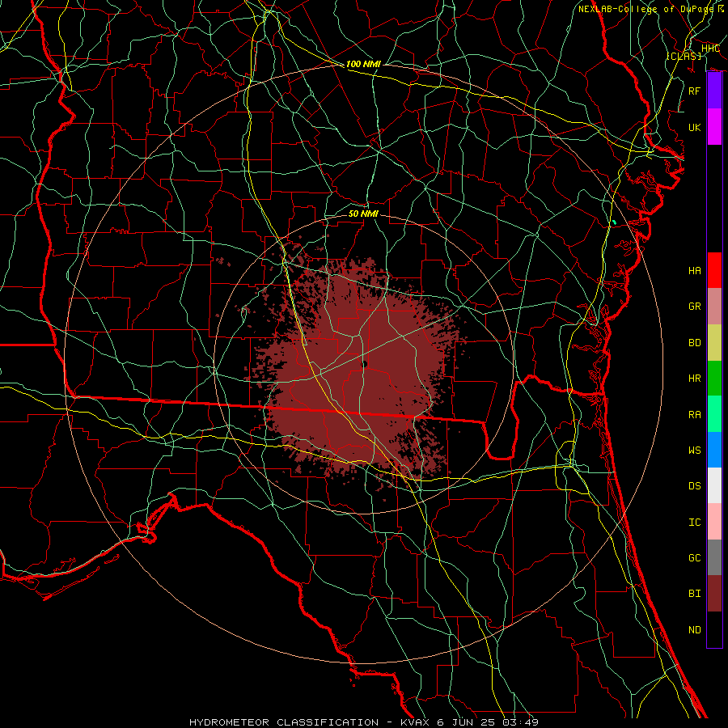Image resolution: width=728 pixels, height=728 pixels.
Task: Select the IC light pink legend swatch
Action: coord(714,522)
